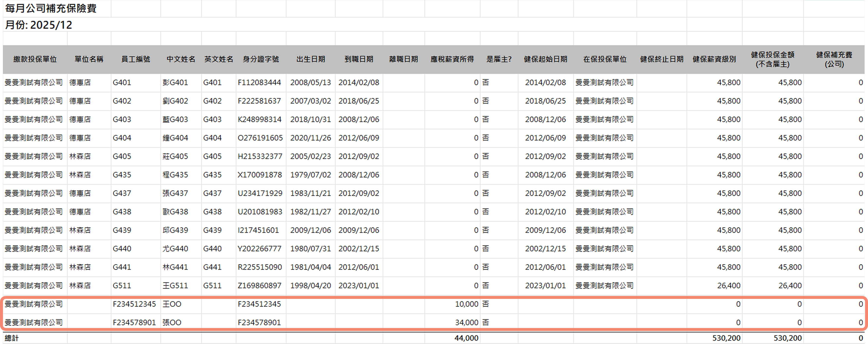Select hire date 2002/12/15 cell
The image size is (868, 346).
coord(359,249)
